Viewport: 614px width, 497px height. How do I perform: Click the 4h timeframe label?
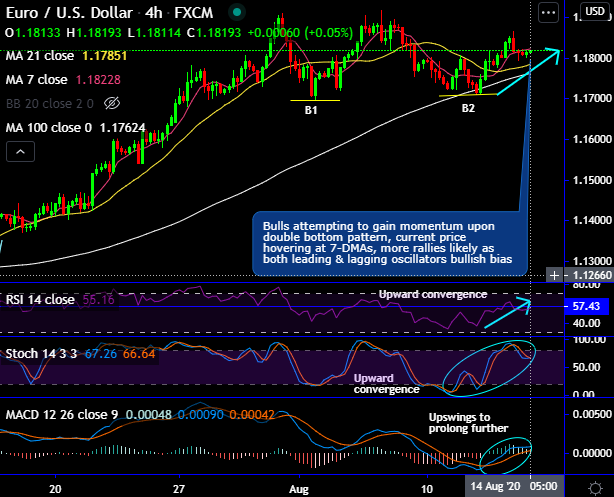point(154,13)
